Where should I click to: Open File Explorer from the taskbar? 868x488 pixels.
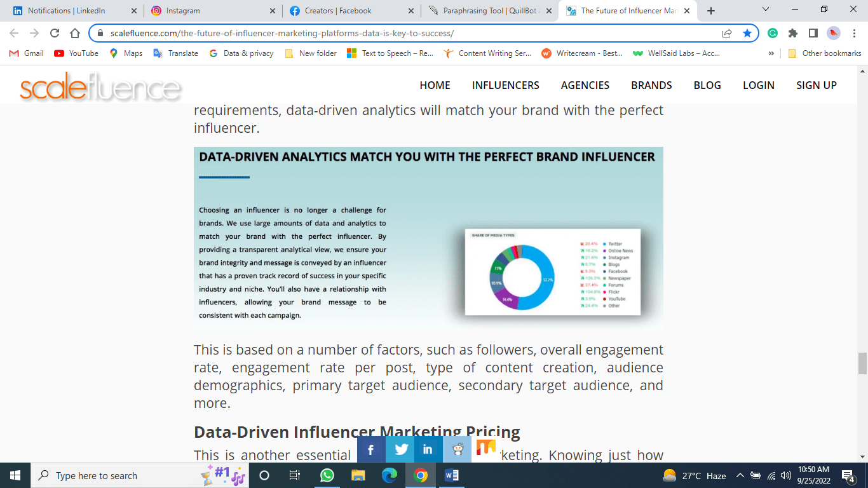point(358,475)
